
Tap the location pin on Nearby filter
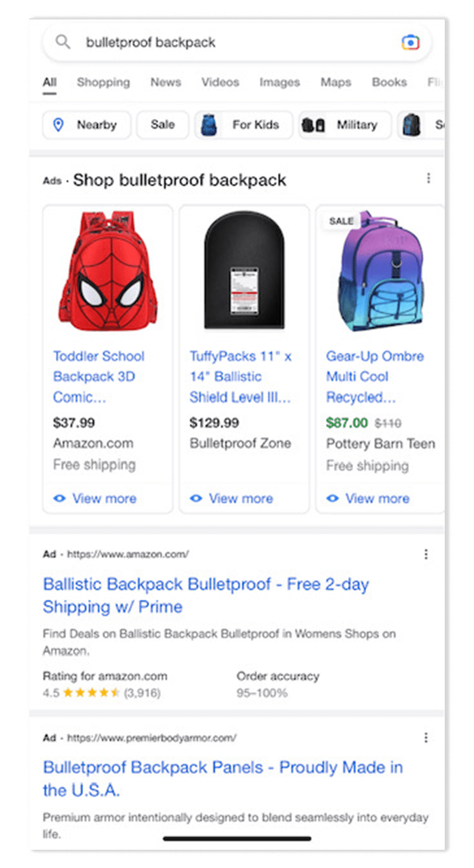[61, 125]
